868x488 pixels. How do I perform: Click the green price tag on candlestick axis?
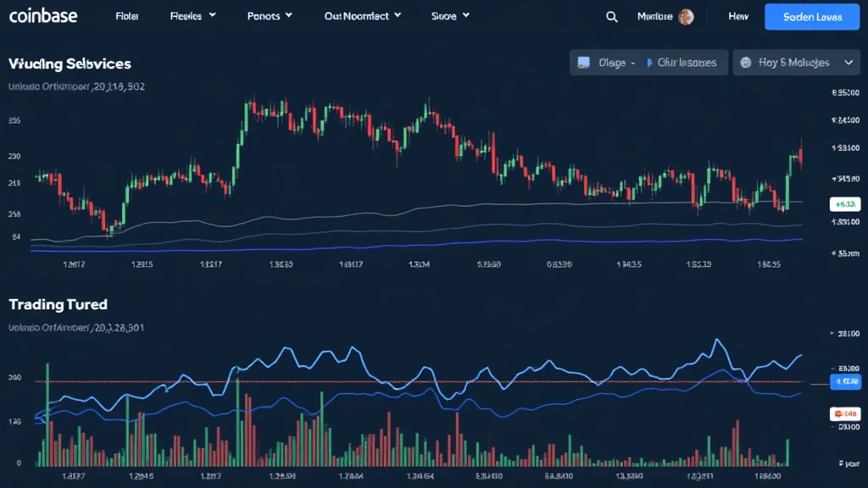click(x=843, y=204)
